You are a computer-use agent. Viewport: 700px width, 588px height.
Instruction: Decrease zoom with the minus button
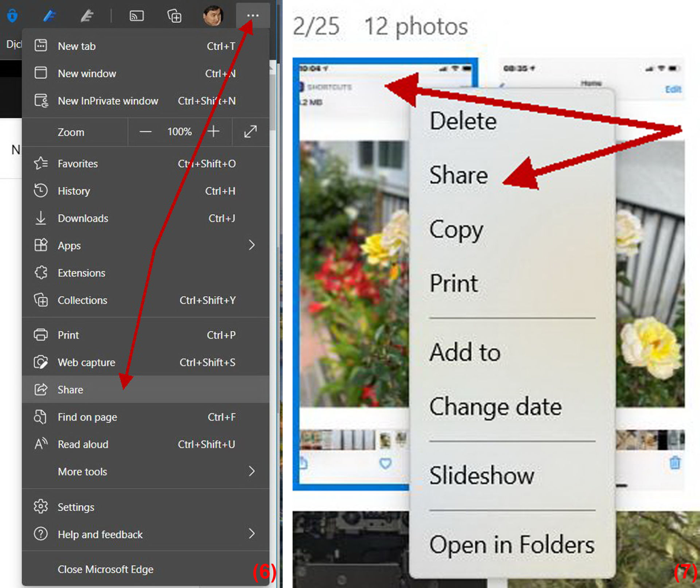click(145, 132)
